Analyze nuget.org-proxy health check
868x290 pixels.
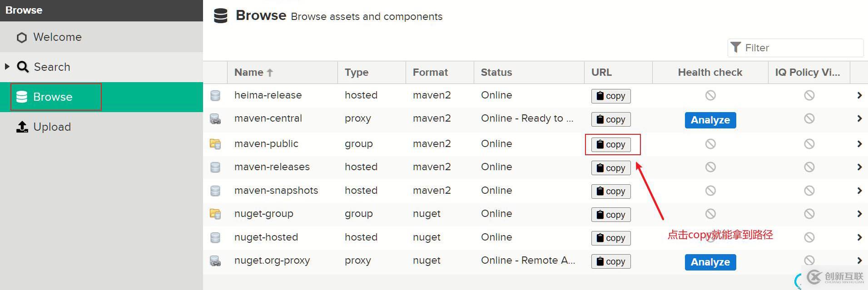pyautogui.click(x=710, y=262)
